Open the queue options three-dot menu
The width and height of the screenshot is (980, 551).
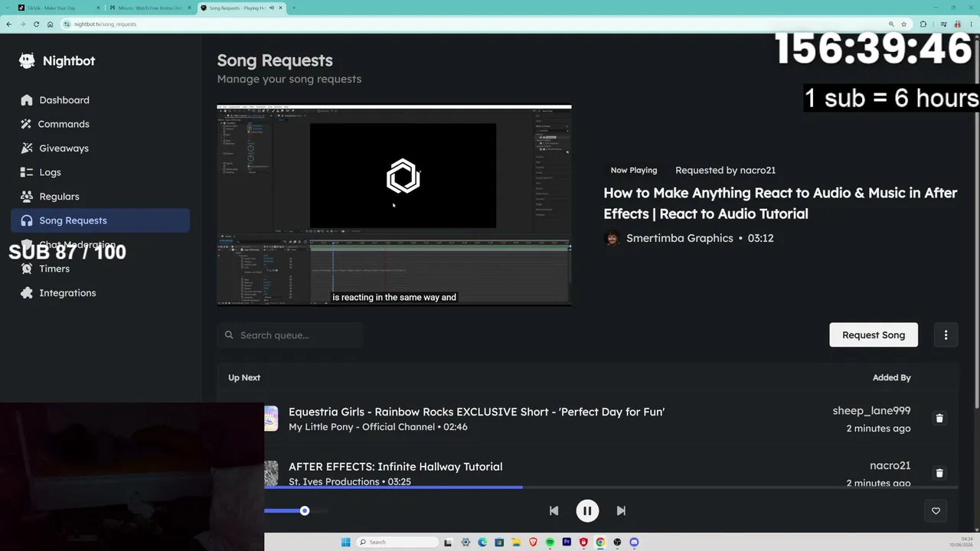pos(946,335)
